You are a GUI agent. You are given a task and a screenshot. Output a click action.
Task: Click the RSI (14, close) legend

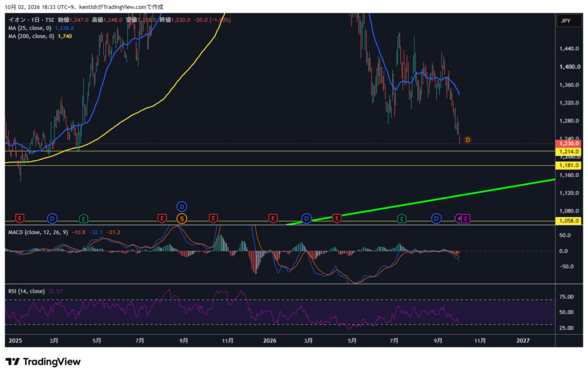(26, 291)
